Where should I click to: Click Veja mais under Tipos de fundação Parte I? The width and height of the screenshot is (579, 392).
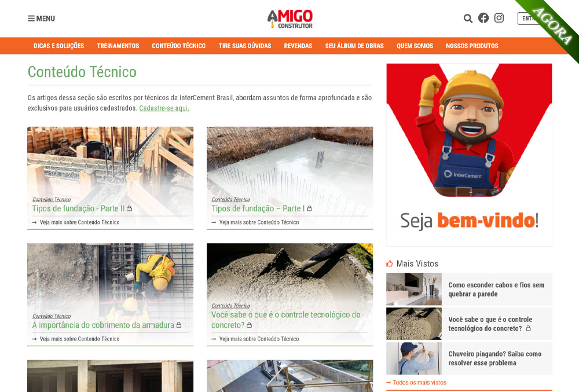click(255, 222)
